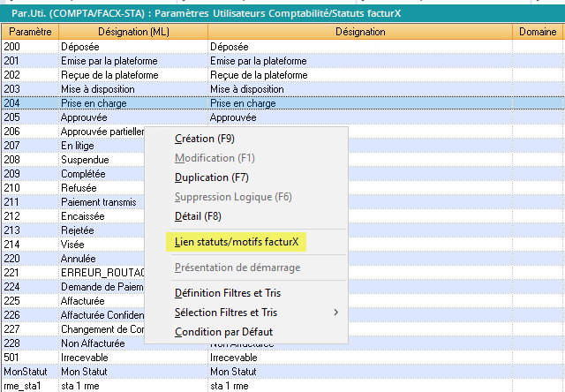The height and width of the screenshot is (392, 565).
Task: Click Duplication (F7) menu option
Action: (x=210, y=177)
